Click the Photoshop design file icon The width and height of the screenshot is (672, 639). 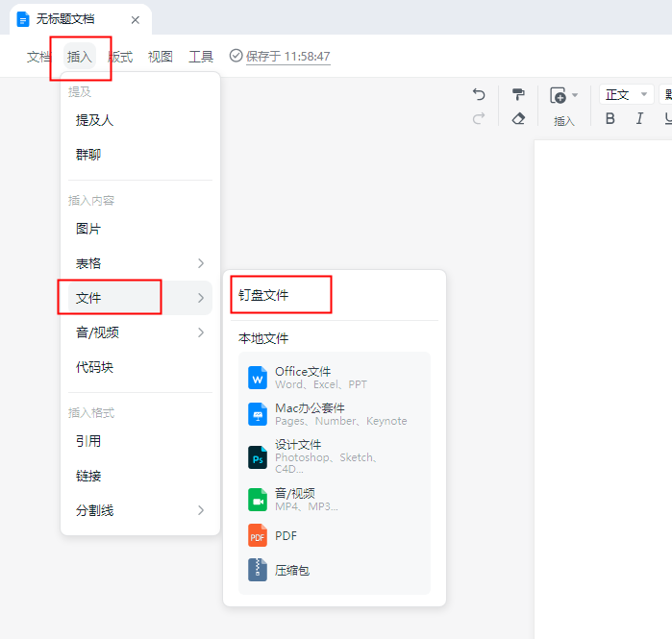258,457
